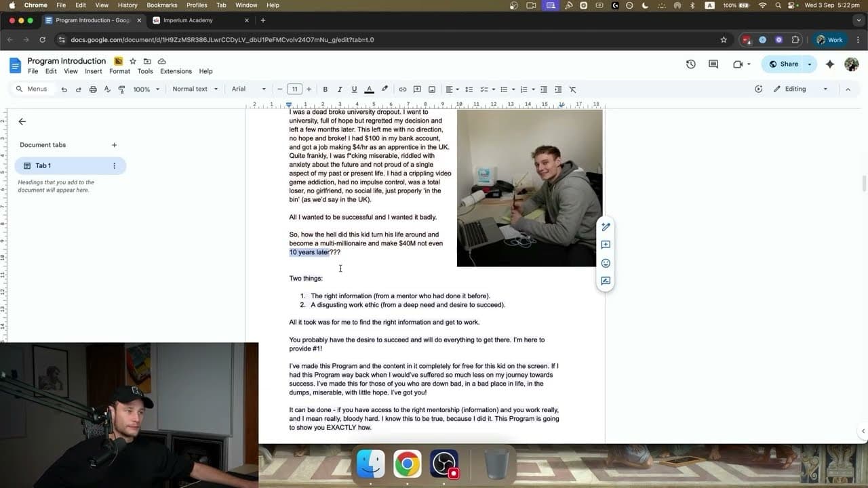Open the File menu in Docs
The width and height of the screenshot is (868, 488).
(x=33, y=71)
